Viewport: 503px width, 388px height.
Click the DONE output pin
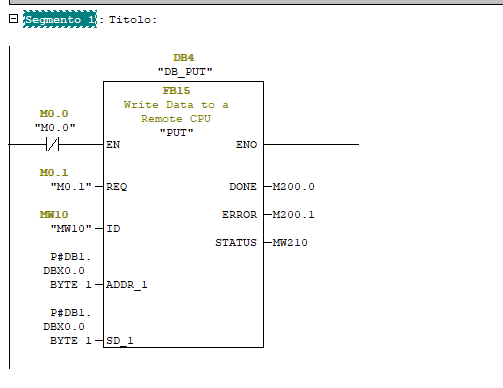243,187
